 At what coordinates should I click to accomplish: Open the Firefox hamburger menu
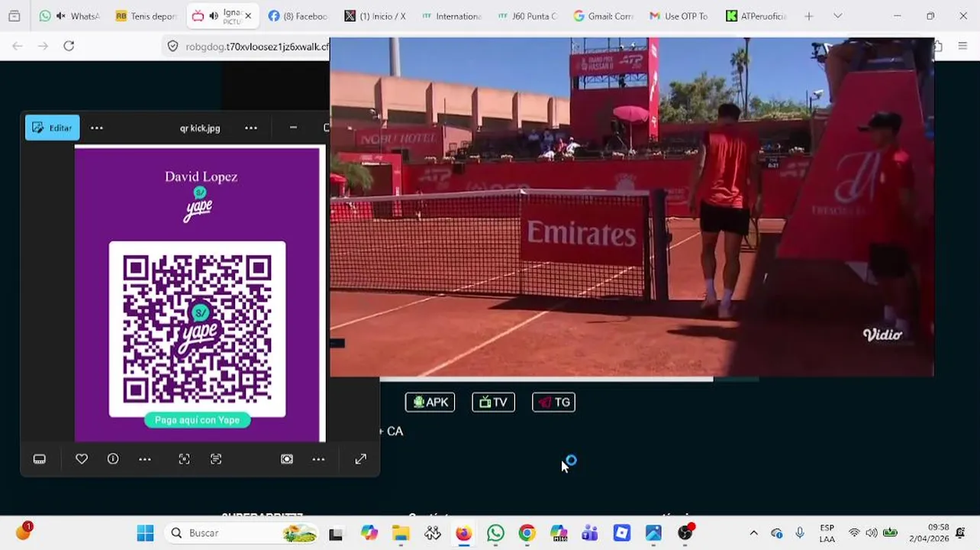point(962,47)
